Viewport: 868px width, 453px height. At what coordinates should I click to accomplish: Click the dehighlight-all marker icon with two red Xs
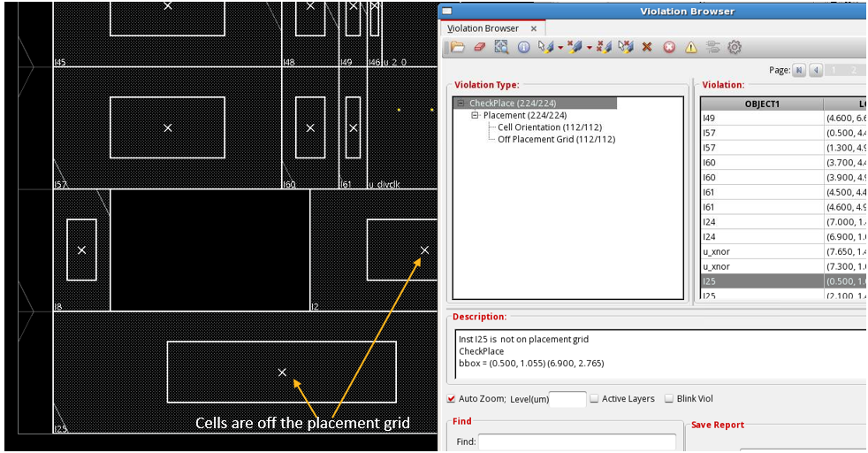coord(604,47)
